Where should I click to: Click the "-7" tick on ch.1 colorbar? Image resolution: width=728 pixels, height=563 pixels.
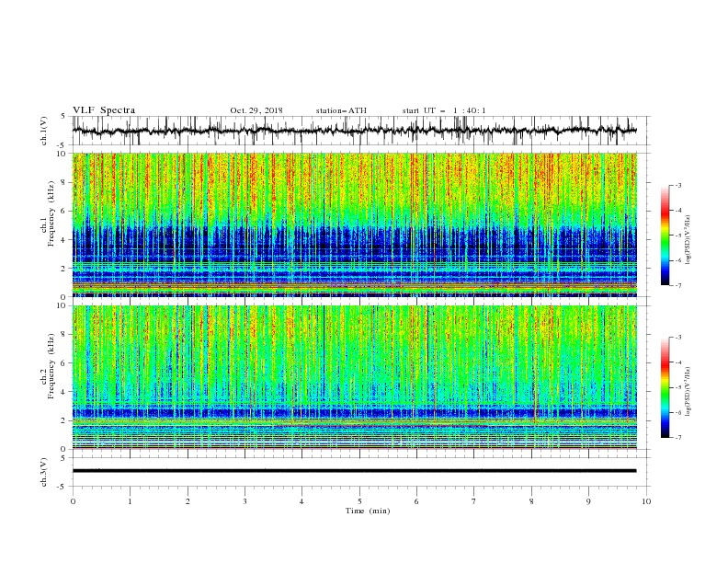coord(678,285)
